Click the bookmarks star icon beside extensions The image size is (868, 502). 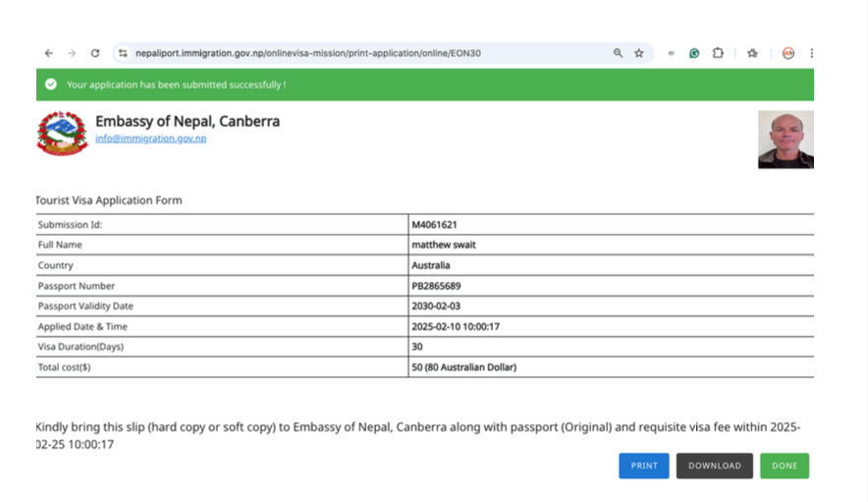tap(752, 53)
